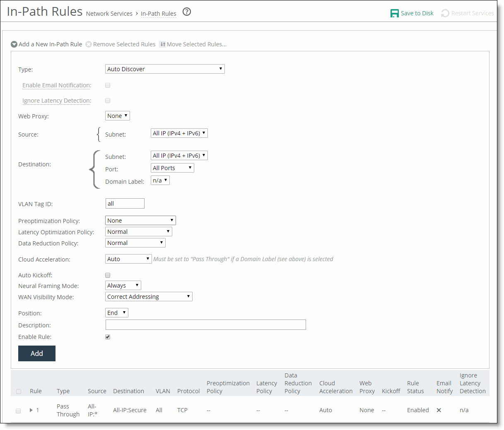Click the Network Services breadcrumb
This screenshot has height=430, width=504.
coord(109,14)
